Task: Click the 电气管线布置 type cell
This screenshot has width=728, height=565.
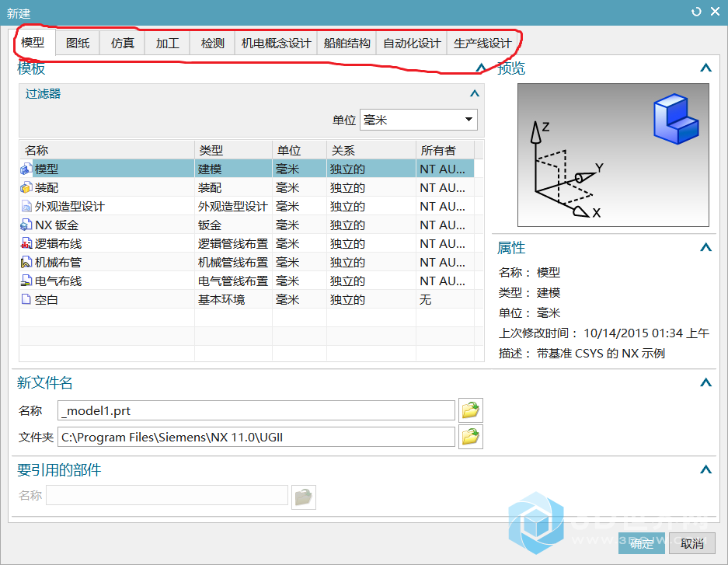Action: (233, 281)
